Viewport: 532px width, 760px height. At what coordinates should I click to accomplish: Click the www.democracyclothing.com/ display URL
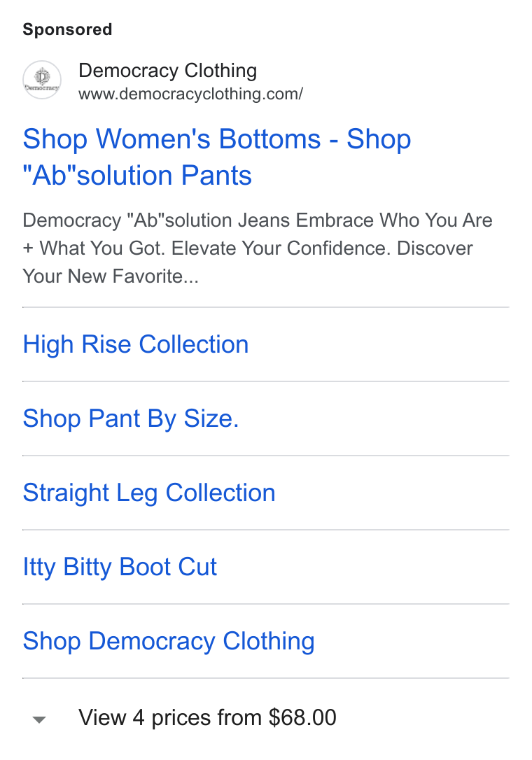point(190,94)
